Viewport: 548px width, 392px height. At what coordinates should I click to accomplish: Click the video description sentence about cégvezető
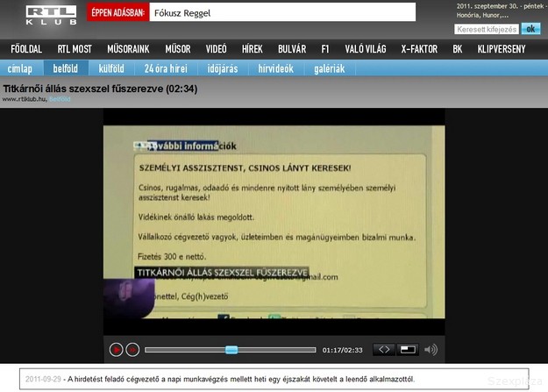click(241, 379)
